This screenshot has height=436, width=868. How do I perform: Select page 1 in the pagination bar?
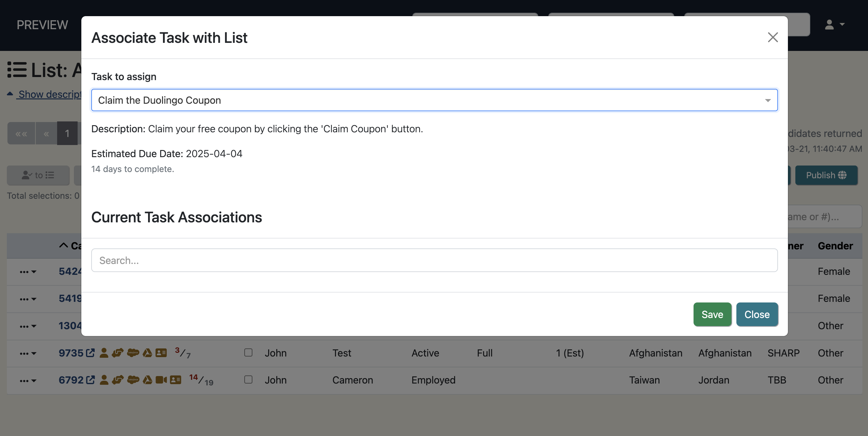pos(67,133)
